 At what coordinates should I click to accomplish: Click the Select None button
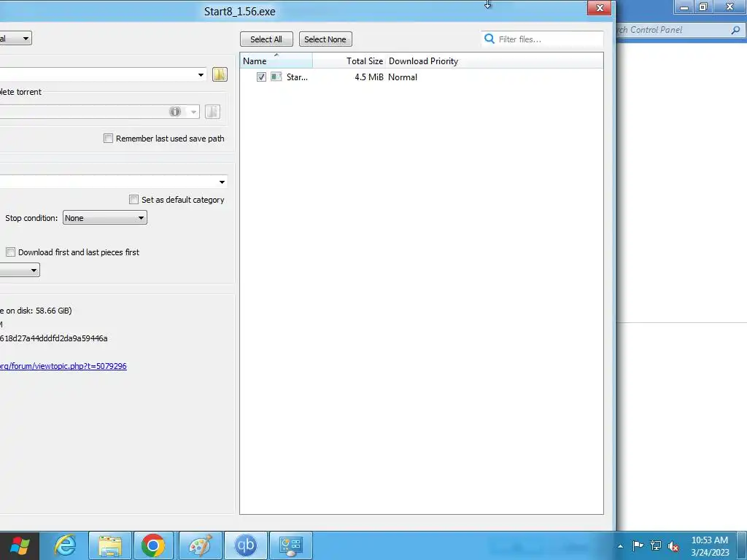click(x=325, y=39)
